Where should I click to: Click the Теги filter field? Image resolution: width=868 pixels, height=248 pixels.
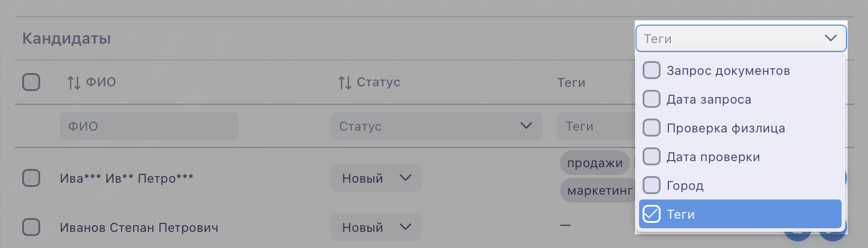pos(596,126)
